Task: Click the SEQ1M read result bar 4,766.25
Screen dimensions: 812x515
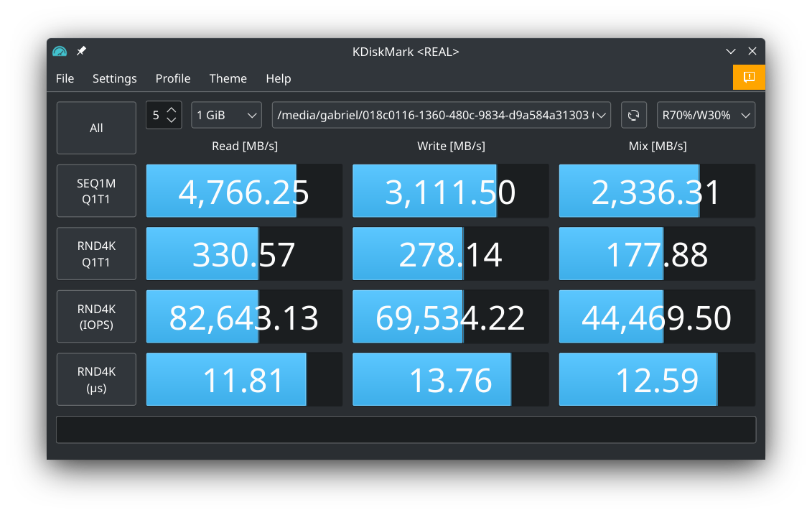Action: (244, 191)
